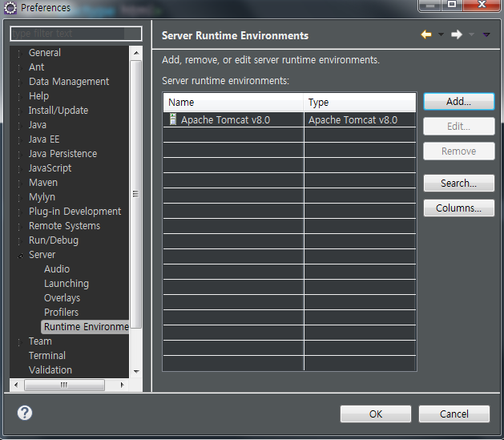
Task: Expand the Install/Update node
Action: 20,111
